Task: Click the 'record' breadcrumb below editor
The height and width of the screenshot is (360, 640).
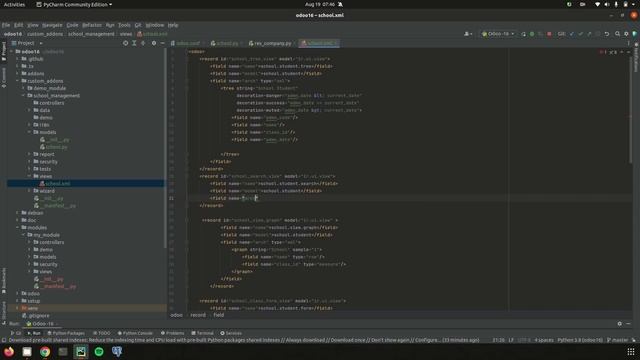Action: coord(198,315)
